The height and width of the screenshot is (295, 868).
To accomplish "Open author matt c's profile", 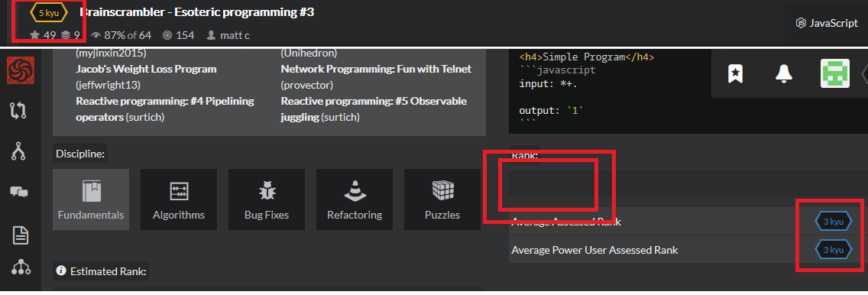I will pyautogui.click(x=235, y=35).
